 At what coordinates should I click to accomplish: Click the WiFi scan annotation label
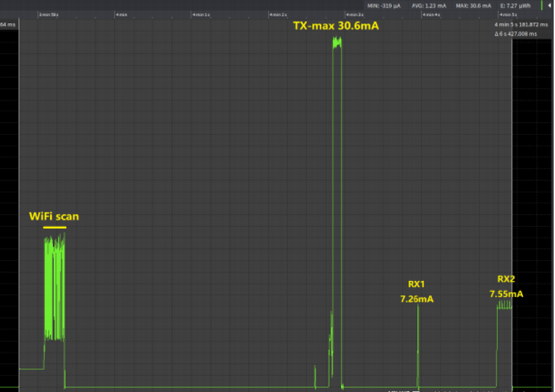(x=54, y=217)
